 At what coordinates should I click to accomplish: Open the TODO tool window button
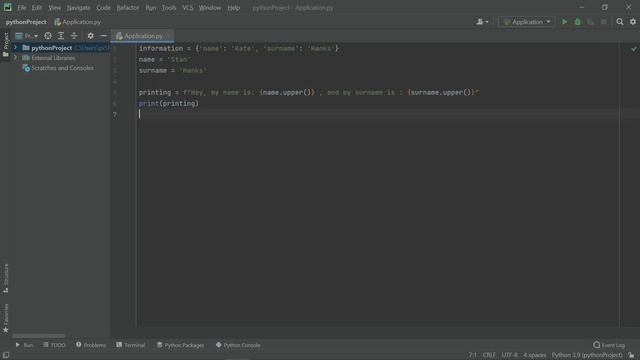54,345
